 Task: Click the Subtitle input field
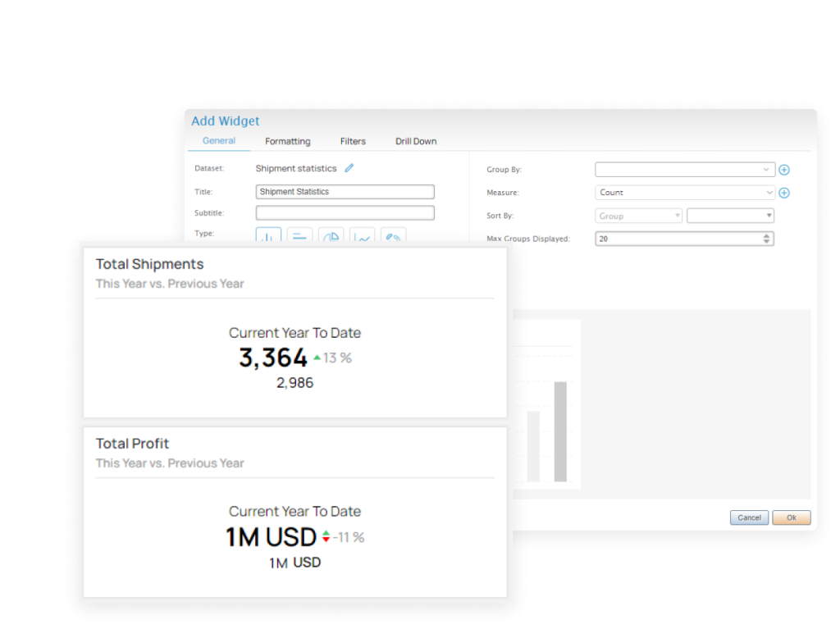click(x=345, y=212)
